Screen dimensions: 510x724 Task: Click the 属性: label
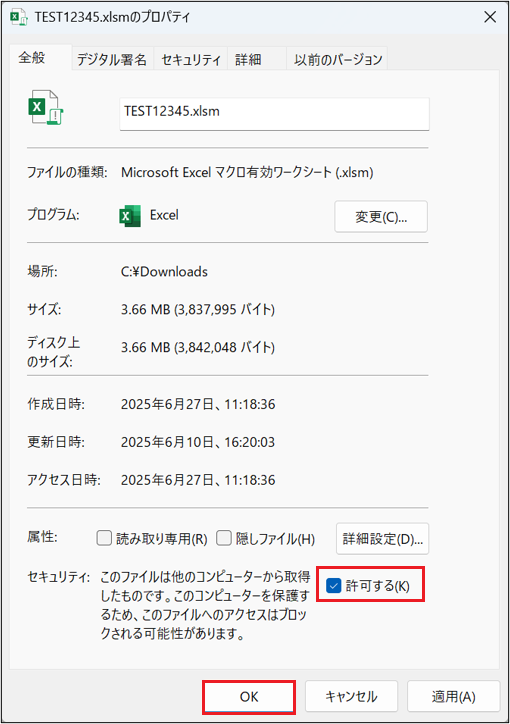click(x=42, y=537)
